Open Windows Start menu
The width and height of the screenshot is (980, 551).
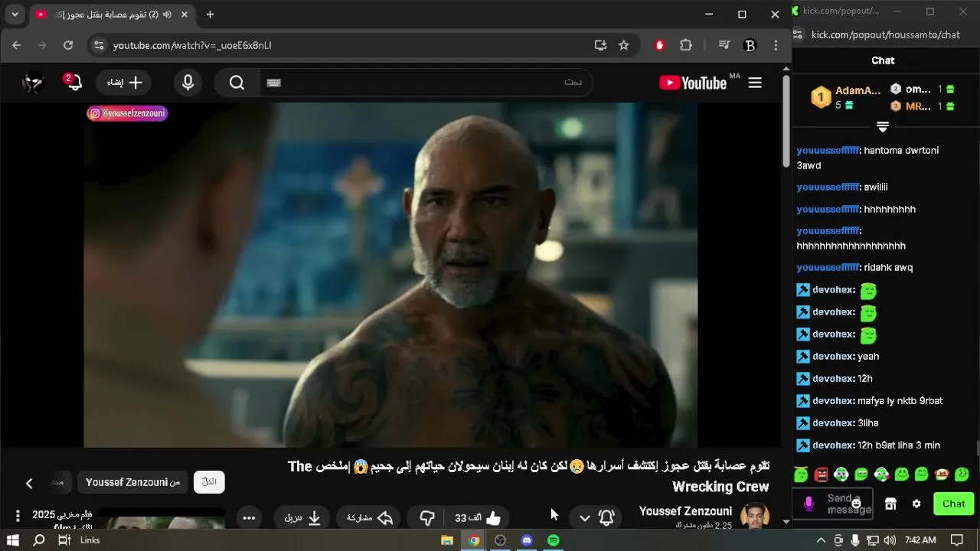coord(12,540)
